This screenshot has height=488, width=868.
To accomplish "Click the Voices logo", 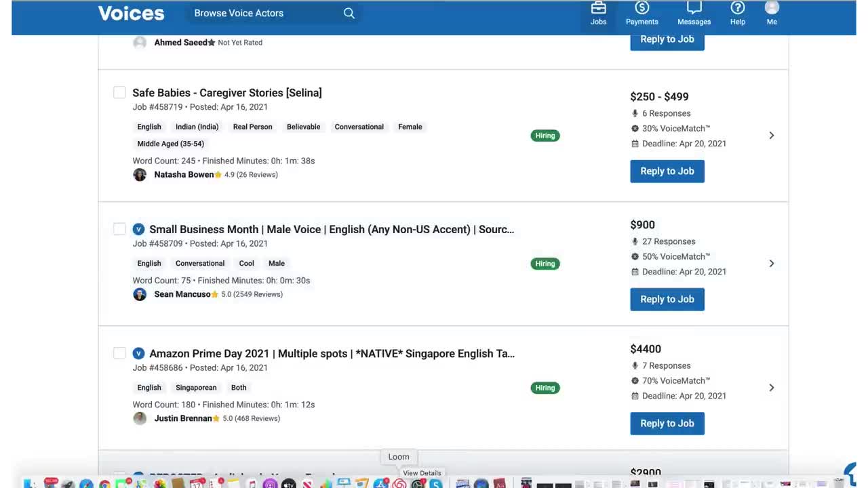I will pyautogui.click(x=131, y=13).
